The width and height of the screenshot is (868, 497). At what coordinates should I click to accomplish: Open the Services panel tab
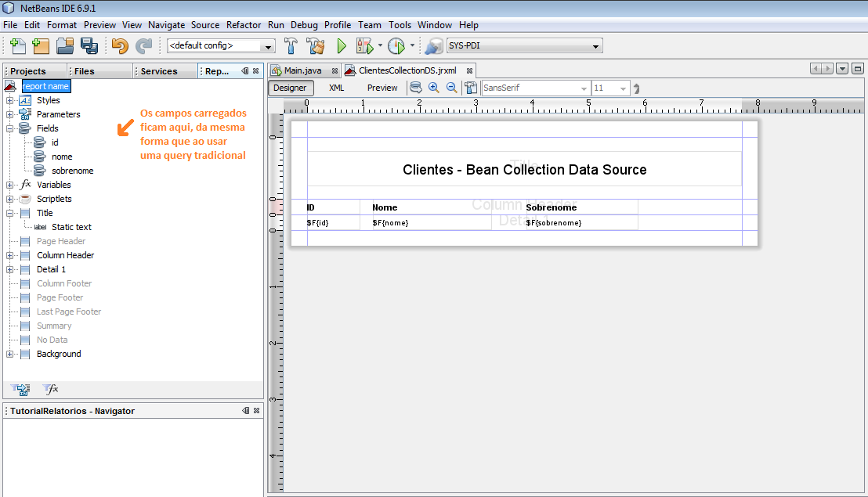tap(159, 71)
